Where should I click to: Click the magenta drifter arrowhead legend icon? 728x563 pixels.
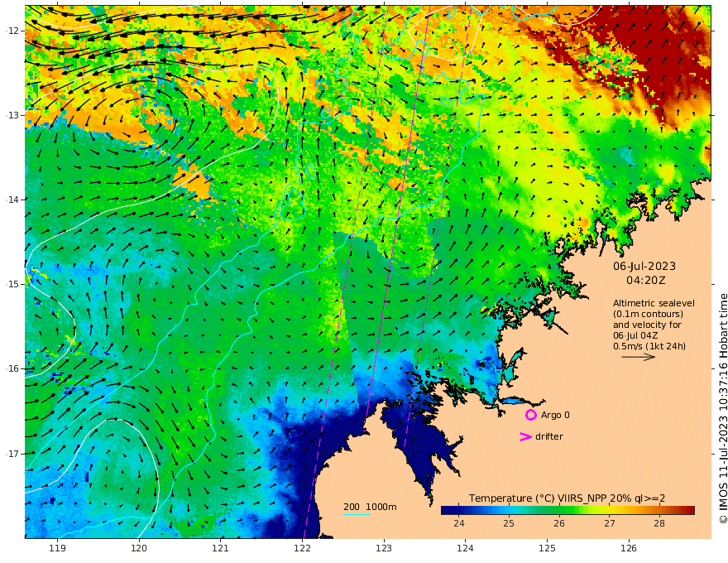tap(525, 436)
